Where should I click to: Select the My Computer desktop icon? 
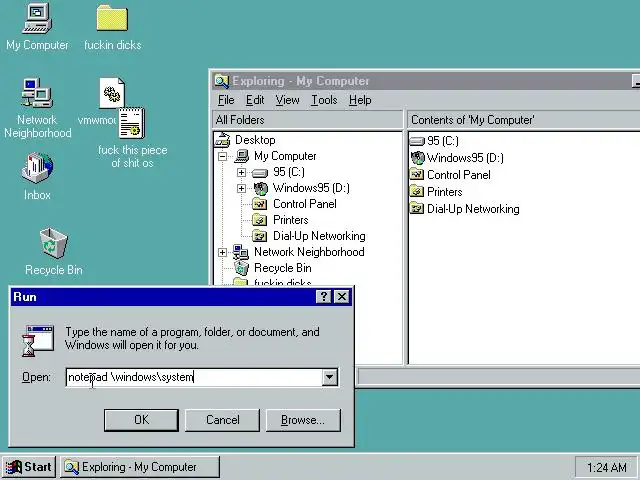[37, 18]
